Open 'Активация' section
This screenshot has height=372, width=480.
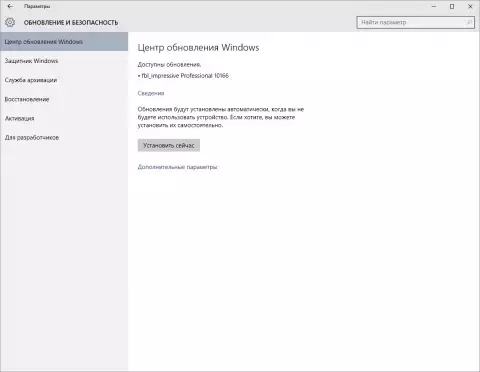click(x=64, y=118)
